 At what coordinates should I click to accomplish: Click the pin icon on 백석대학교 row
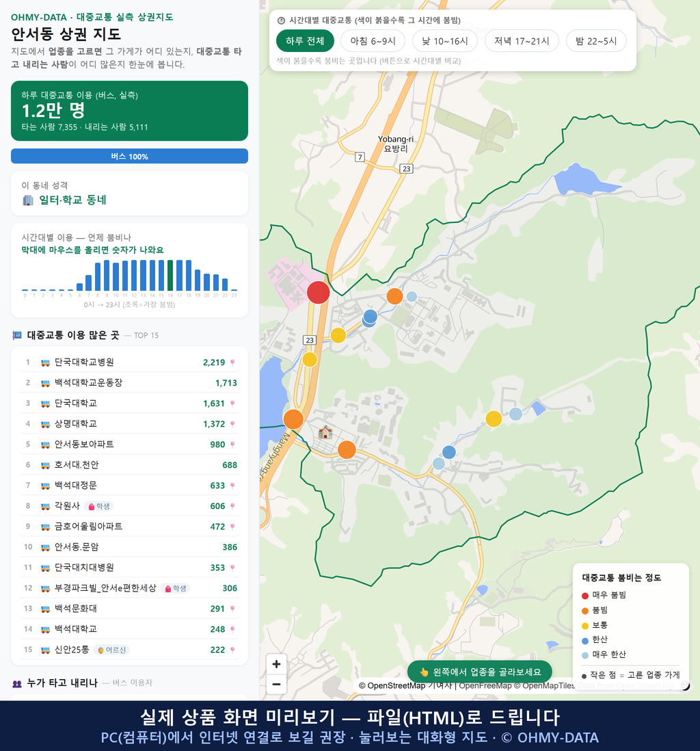pos(232,629)
